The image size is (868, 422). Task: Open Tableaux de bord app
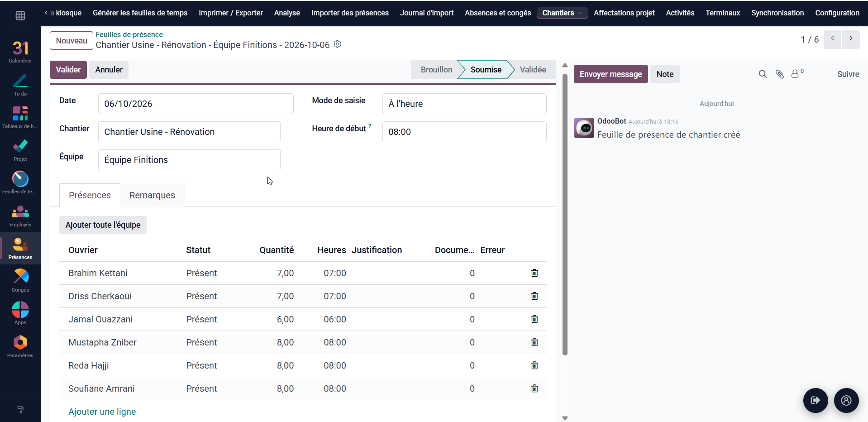pyautogui.click(x=20, y=118)
